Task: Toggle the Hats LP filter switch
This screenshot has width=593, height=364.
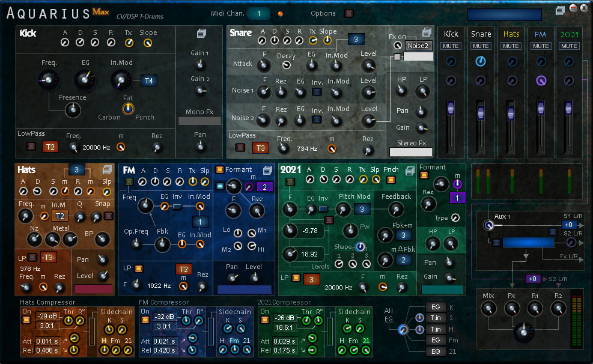Action: point(32,258)
